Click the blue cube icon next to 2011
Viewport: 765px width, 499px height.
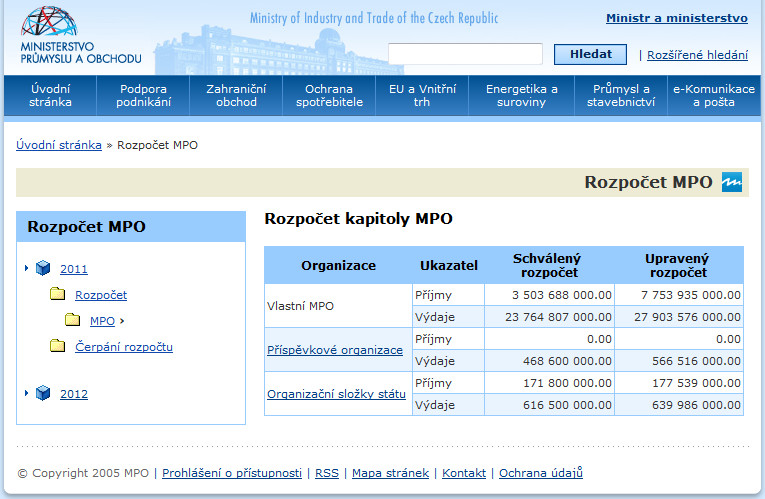[x=43, y=268]
